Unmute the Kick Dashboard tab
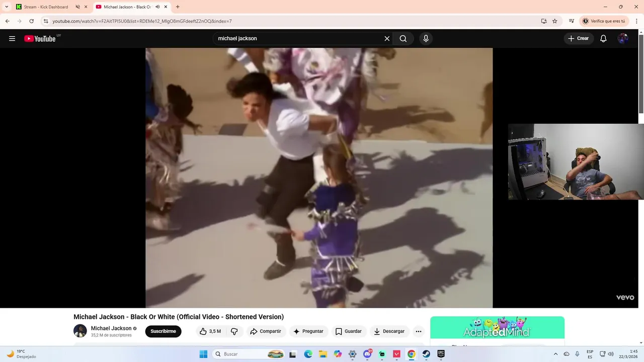Screen dimensions: 644x362 coord(77,7)
